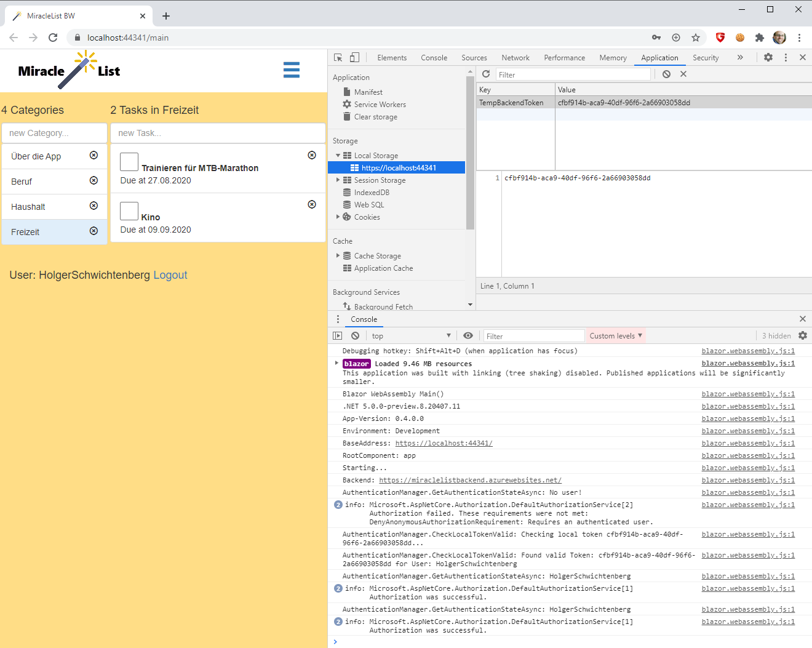Click the new Task input field
This screenshot has height=648, width=812.
(x=218, y=133)
